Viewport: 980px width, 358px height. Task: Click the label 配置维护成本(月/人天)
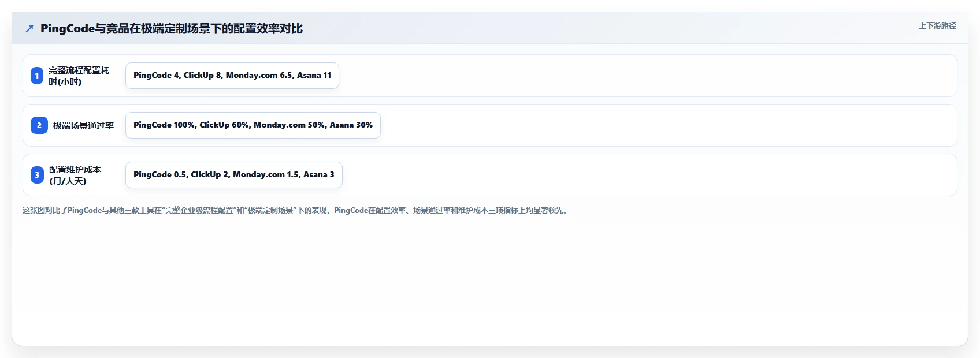(x=75, y=175)
